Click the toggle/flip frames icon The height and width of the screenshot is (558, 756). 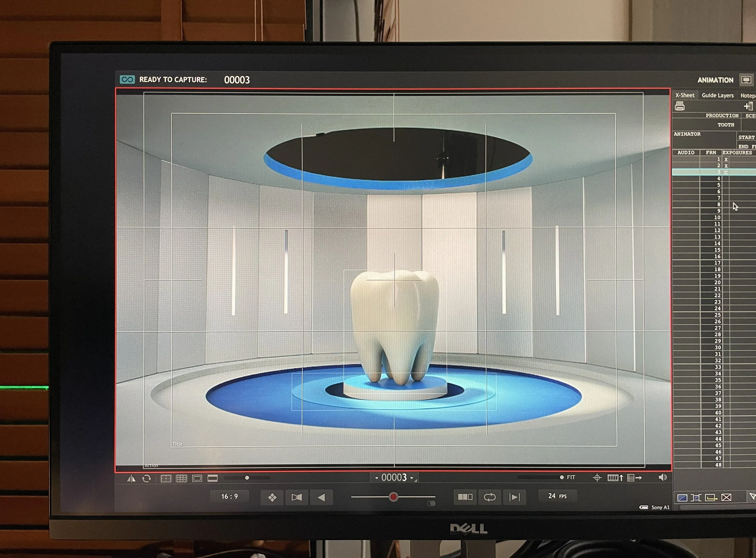click(296, 497)
